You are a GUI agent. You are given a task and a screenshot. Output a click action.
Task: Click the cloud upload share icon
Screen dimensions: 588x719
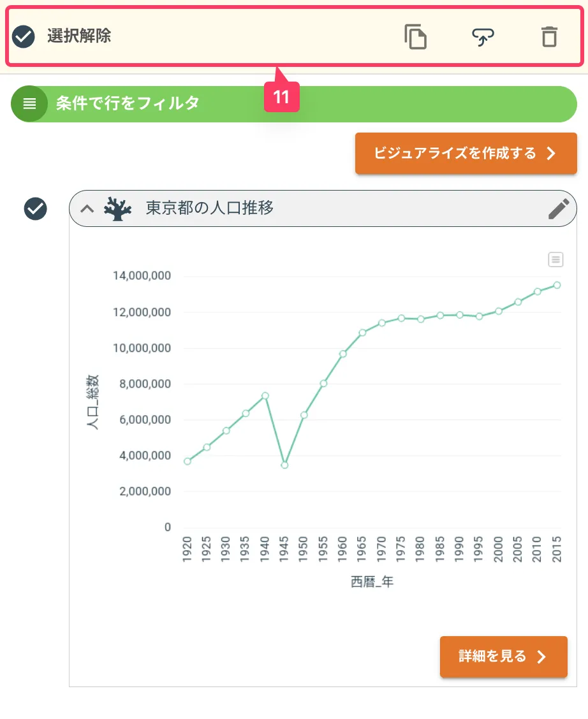point(483,37)
